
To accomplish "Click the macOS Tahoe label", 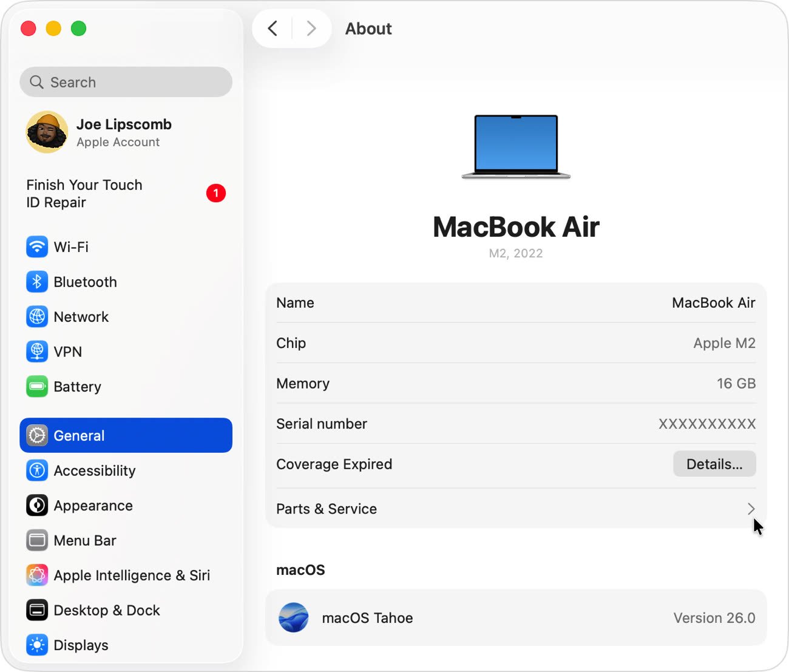I will tap(367, 617).
